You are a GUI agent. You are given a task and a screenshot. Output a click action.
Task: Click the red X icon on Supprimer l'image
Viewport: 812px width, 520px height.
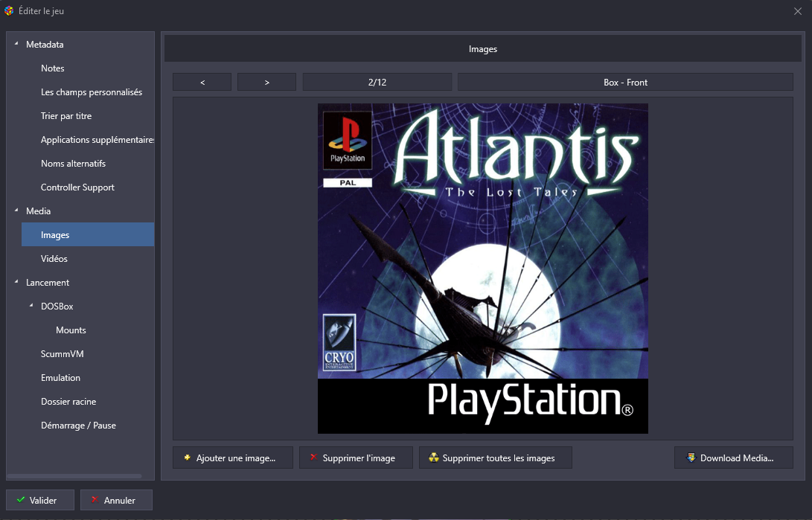313,457
